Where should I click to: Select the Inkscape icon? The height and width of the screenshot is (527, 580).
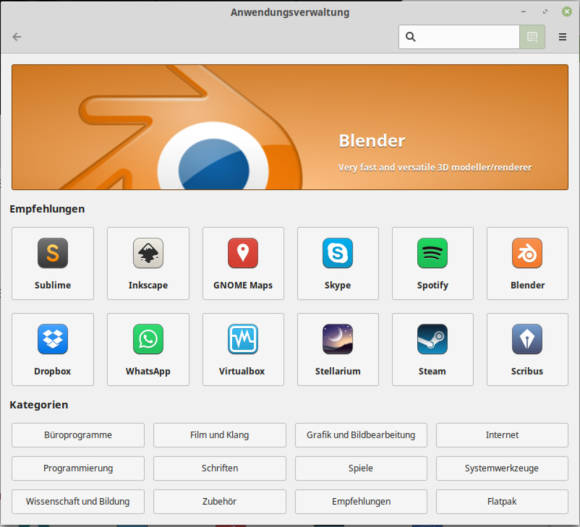coord(148,253)
